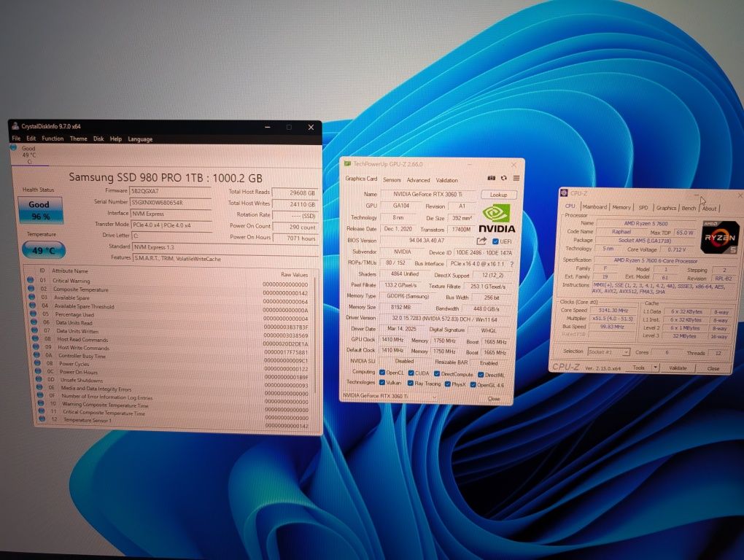Open the Language menu in CrystalDiskInfo

pyautogui.click(x=140, y=139)
